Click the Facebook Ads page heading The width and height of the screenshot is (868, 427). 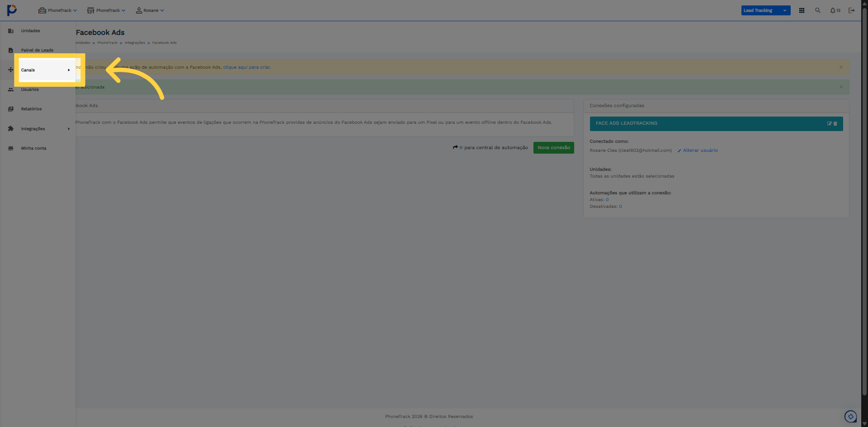click(100, 33)
